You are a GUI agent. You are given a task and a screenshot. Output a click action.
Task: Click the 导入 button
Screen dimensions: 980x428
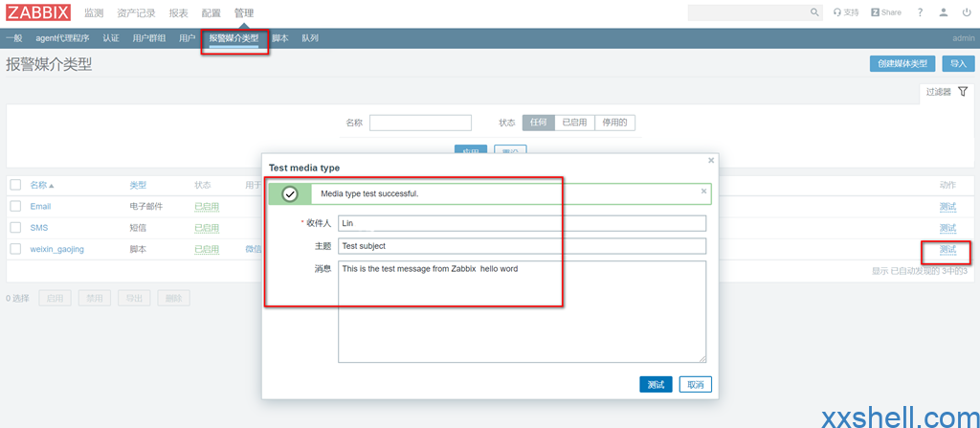pos(958,64)
